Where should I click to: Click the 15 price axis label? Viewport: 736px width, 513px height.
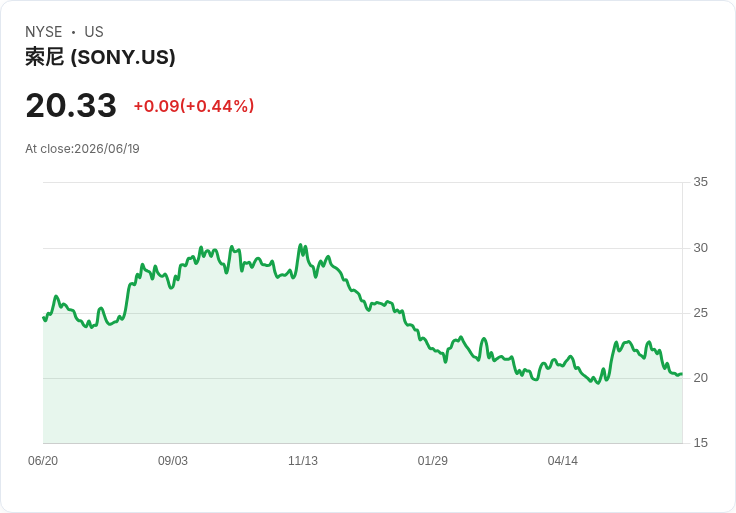coord(700,443)
